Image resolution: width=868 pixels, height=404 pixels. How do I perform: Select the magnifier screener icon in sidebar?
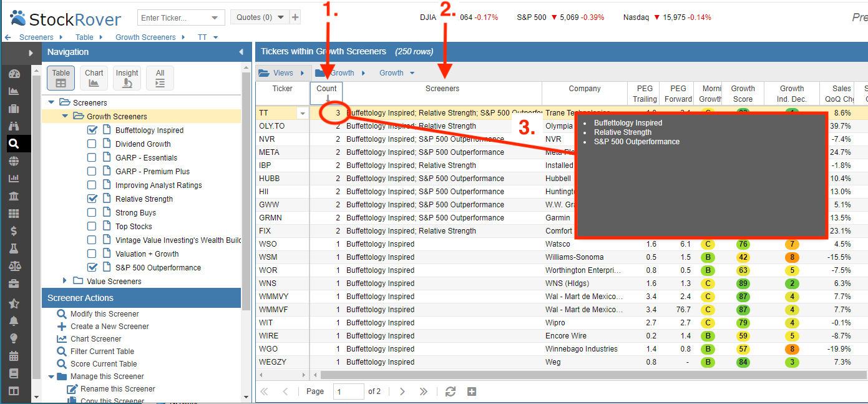14,144
